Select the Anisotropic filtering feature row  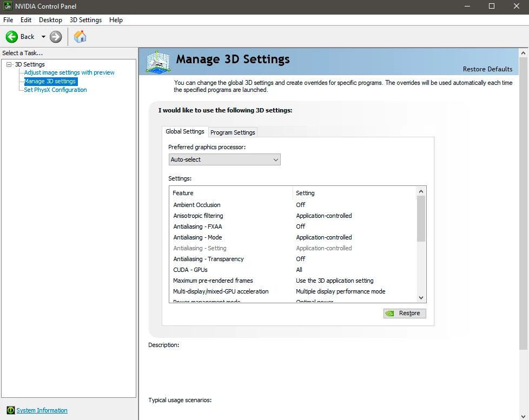coord(293,216)
